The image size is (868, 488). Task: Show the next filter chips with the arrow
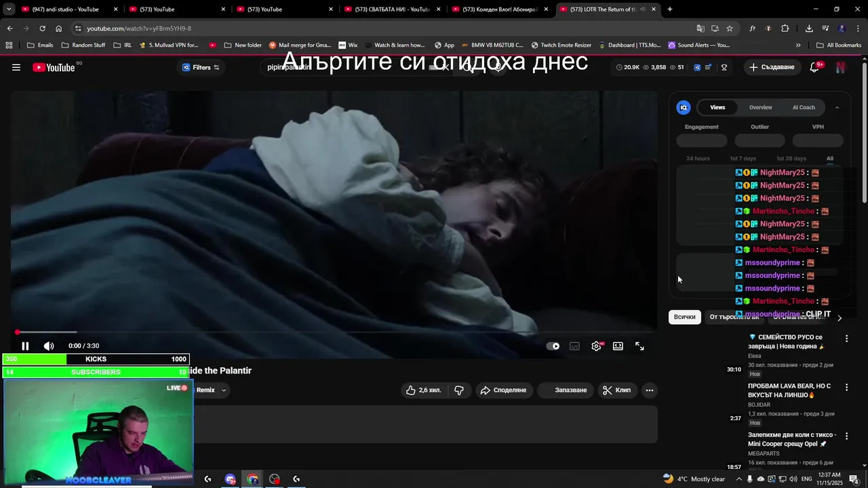tap(840, 317)
